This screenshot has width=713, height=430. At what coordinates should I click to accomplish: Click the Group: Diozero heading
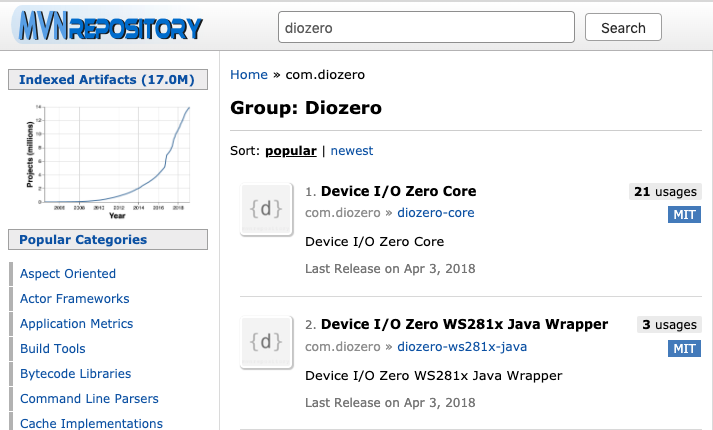306,108
